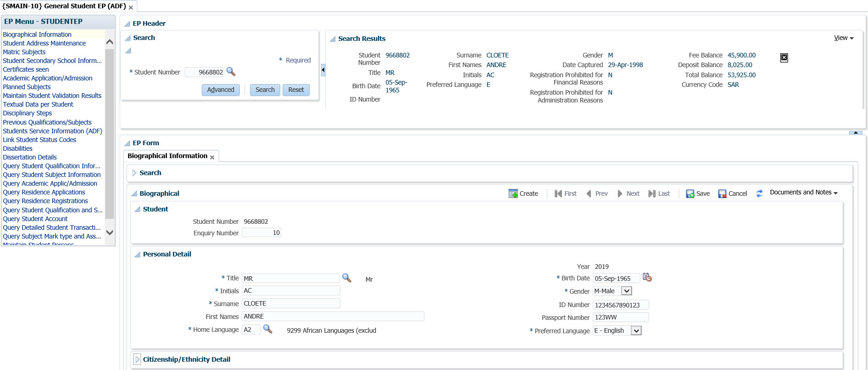
Task: Collapse the EP Form panel
Action: click(x=127, y=143)
